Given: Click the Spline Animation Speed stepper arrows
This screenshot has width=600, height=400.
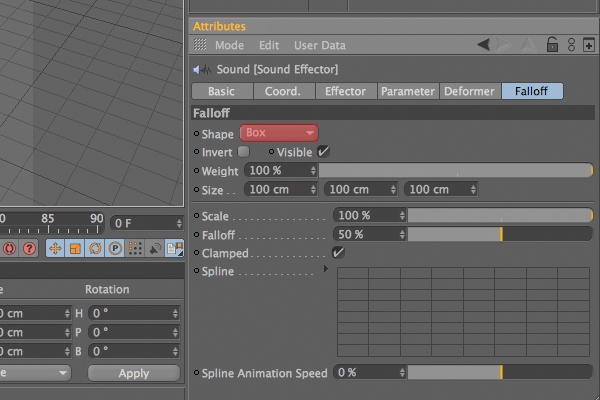Looking at the screenshot, I should [x=402, y=372].
